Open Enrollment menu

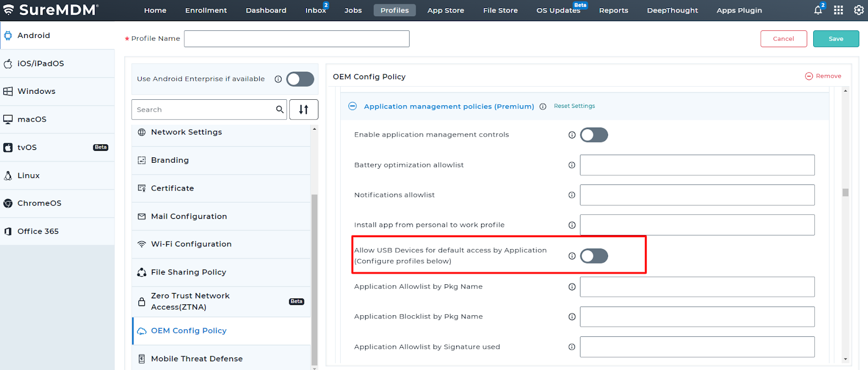tap(206, 10)
